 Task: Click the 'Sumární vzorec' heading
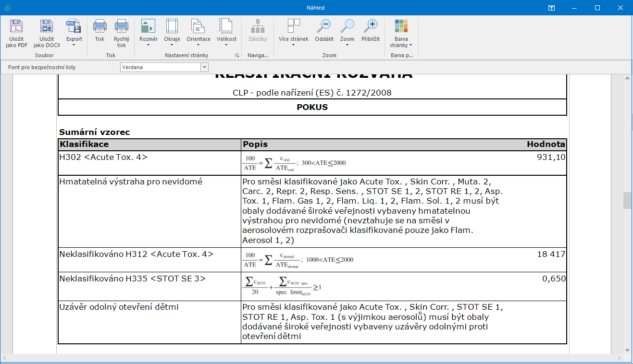tap(95, 132)
